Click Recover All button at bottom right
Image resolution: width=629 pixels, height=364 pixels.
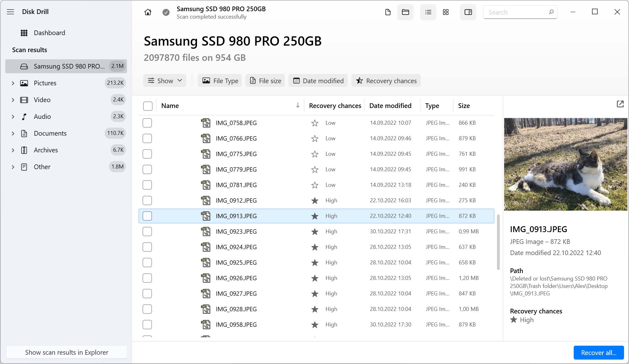pyautogui.click(x=599, y=352)
